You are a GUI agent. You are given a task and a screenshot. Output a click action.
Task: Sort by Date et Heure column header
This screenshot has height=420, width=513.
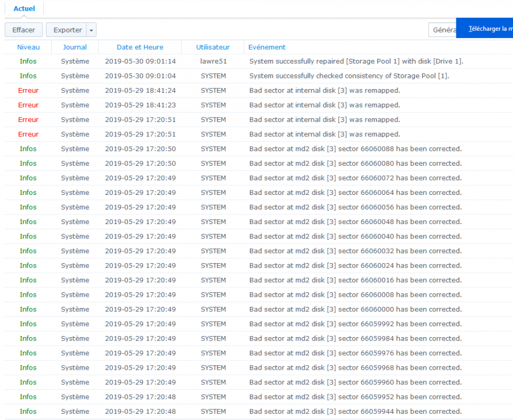tap(140, 47)
